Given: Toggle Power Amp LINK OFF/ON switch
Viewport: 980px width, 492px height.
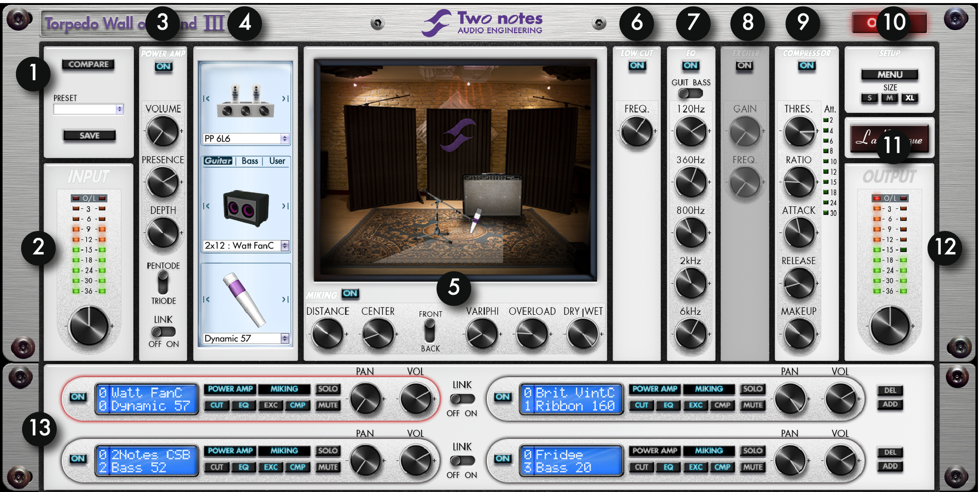Looking at the screenshot, I should point(163,332).
